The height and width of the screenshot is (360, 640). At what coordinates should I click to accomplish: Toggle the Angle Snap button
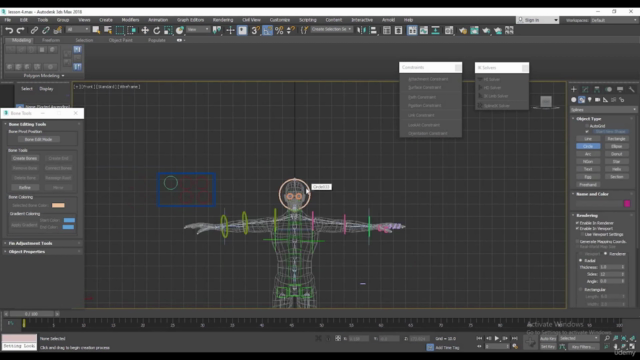click(267, 30)
